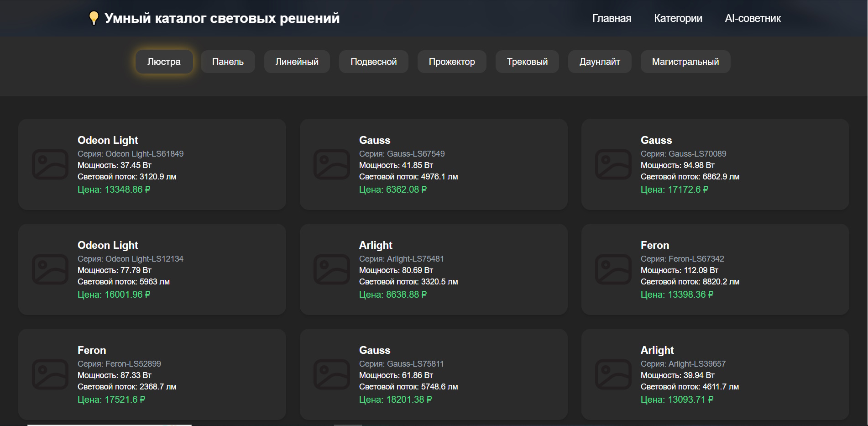
Task: Go to AI-советник page
Action: click(753, 18)
